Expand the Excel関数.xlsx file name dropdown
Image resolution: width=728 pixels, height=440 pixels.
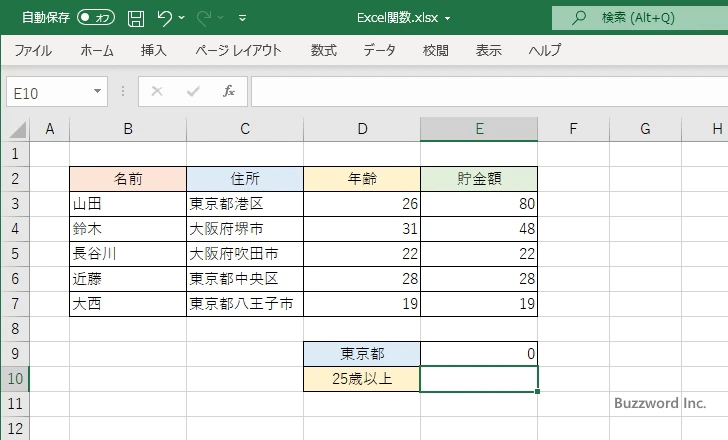coord(447,19)
